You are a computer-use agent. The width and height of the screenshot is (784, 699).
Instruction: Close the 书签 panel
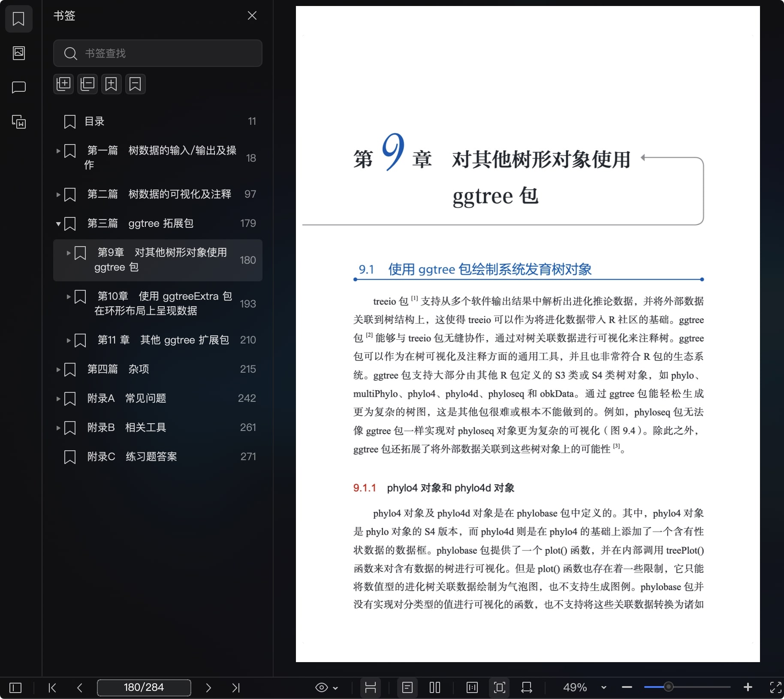pyautogui.click(x=252, y=16)
